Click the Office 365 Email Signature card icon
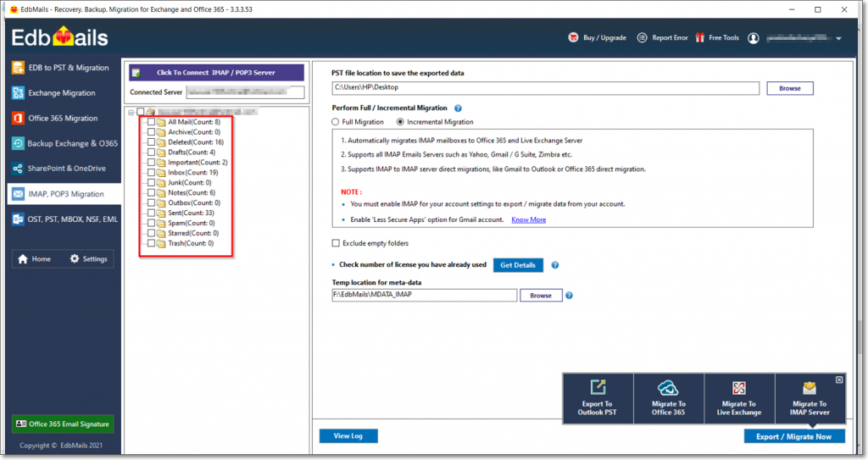This screenshot has width=868, height=460. click(21, 424)
